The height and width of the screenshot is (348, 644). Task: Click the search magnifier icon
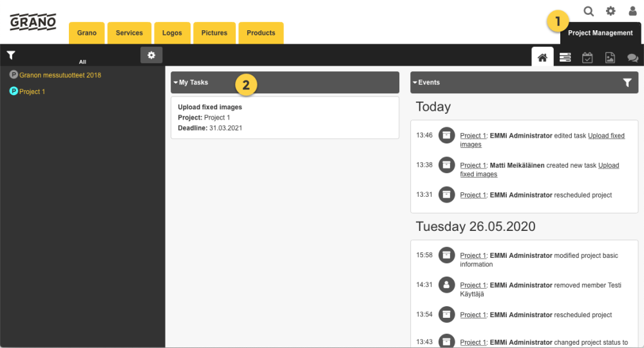pyautogui.click(x=589, y=11)
